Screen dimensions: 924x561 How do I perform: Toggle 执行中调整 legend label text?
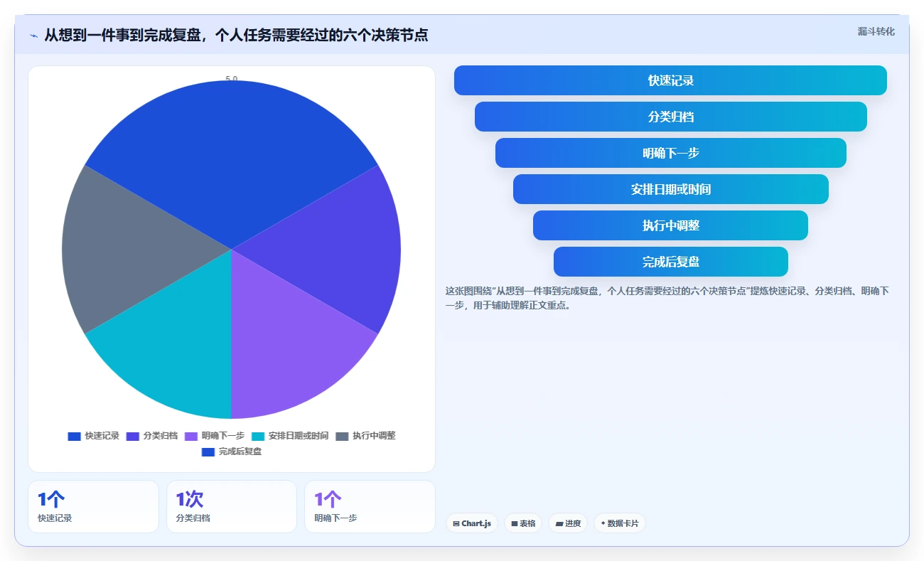pyautogui.click(x=374, y=436)
